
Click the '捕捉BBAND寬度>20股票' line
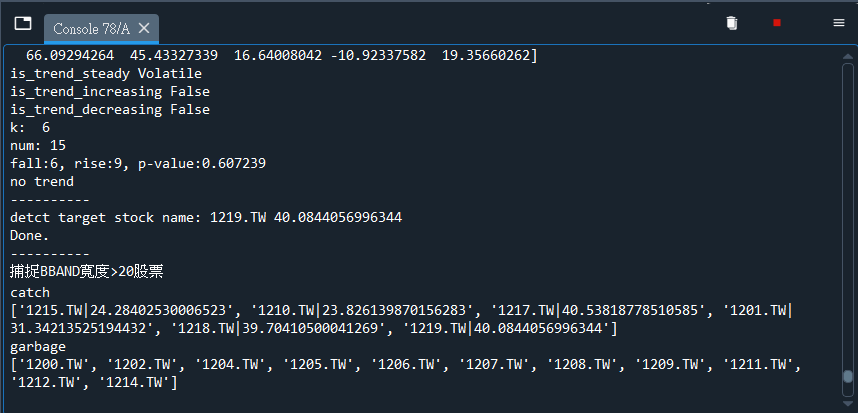pos(86,271)
